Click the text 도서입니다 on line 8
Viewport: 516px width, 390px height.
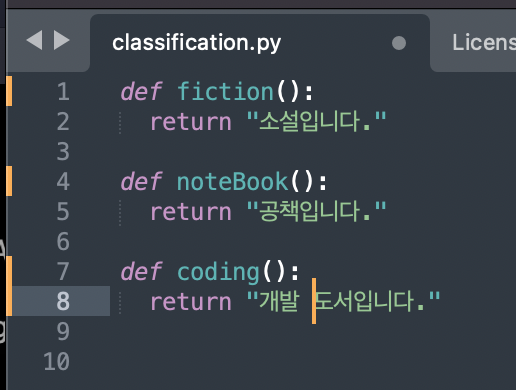[364, 301]
